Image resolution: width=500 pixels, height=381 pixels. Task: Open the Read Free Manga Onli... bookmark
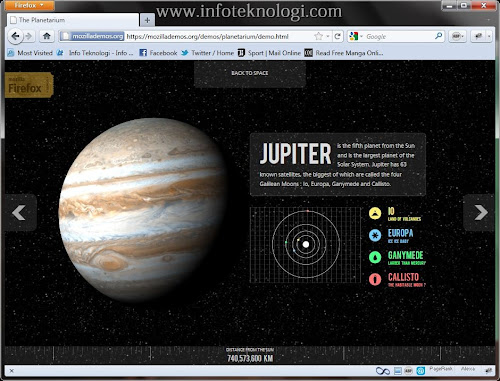tap(344, 53)
